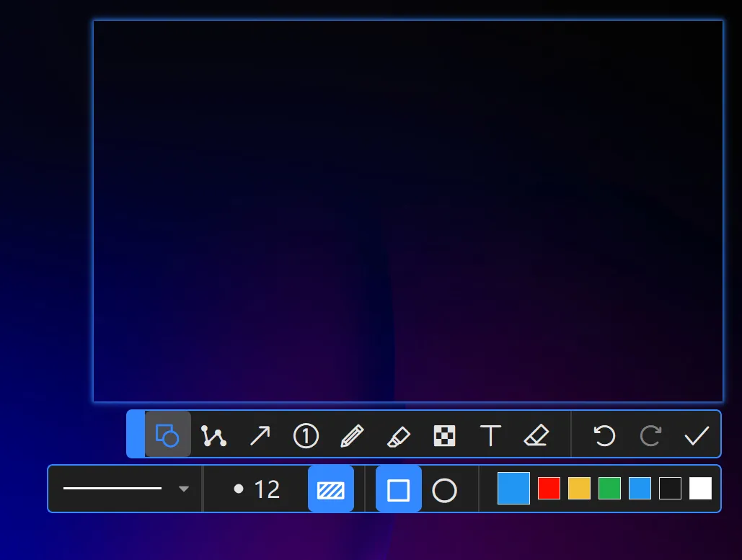Open the large current color box
Viewport: 742px width, 560px height.
pos(513,488)
